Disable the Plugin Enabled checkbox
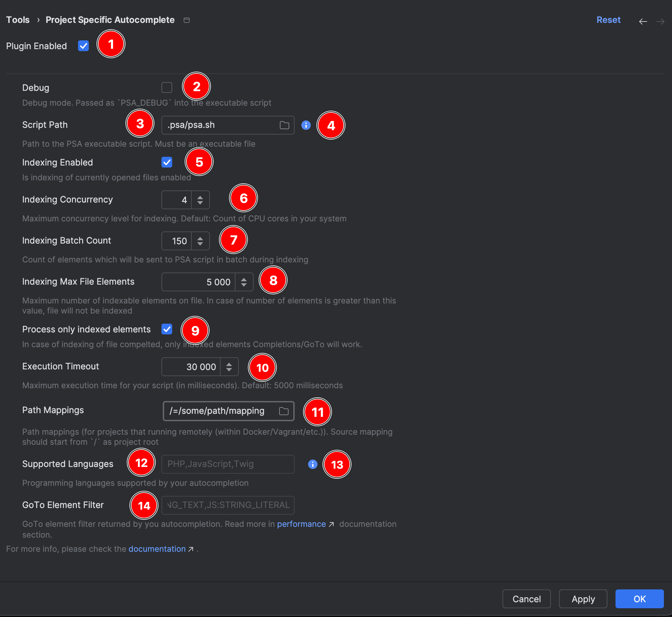The image size is (672, 617). coord(83,46)
